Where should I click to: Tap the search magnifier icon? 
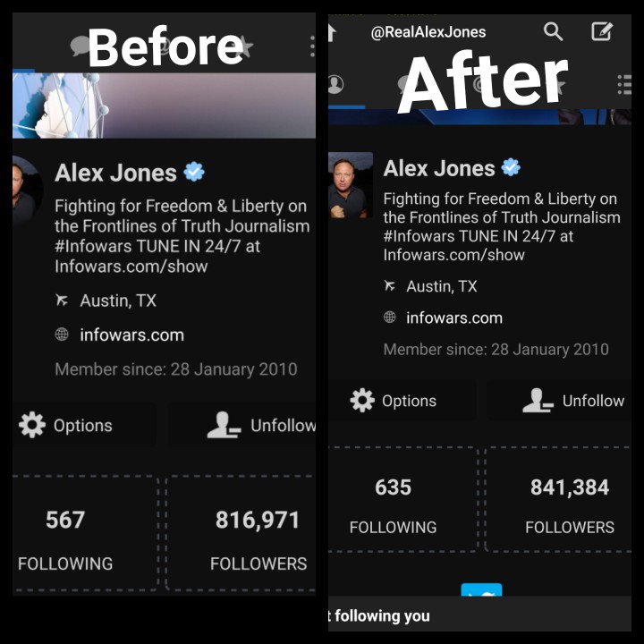click(553, 31)
